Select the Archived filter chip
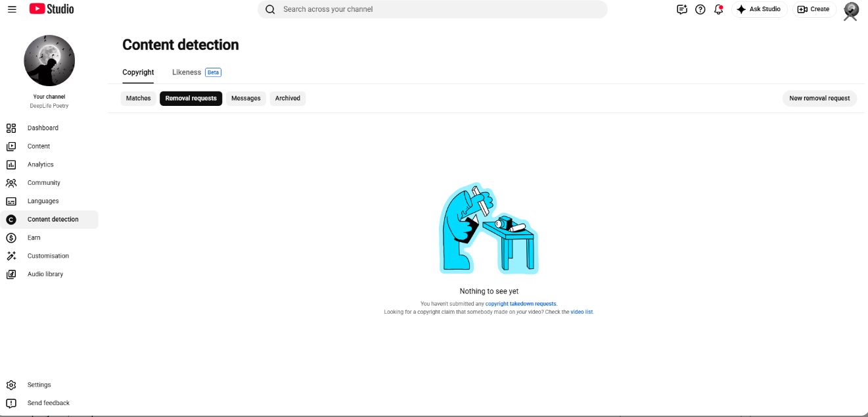The image size is (868, 417). [288, 99]
